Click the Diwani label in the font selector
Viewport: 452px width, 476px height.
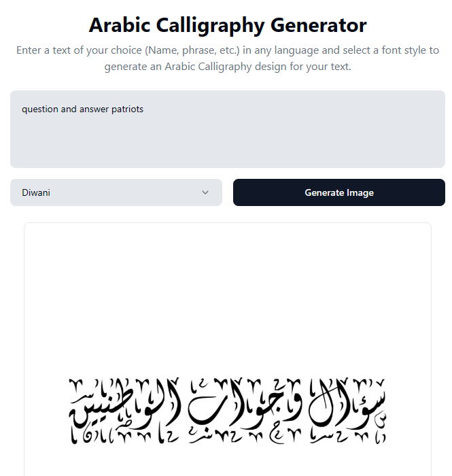click(36, 192)
